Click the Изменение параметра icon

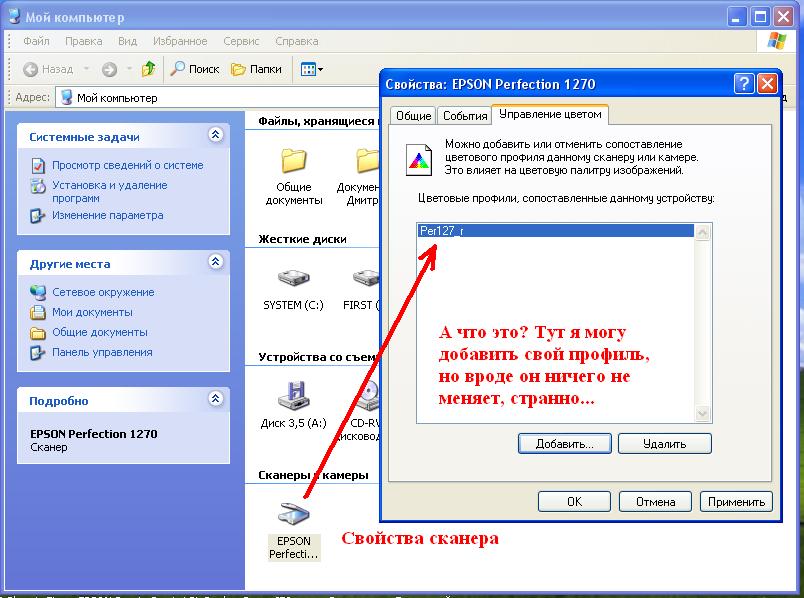coord(38,215)
